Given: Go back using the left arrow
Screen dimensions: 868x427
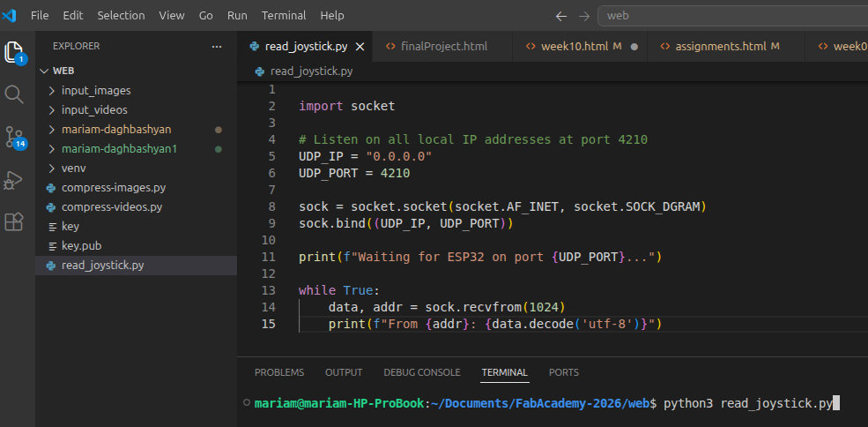Looking at the screenshot, I should 561,16.
